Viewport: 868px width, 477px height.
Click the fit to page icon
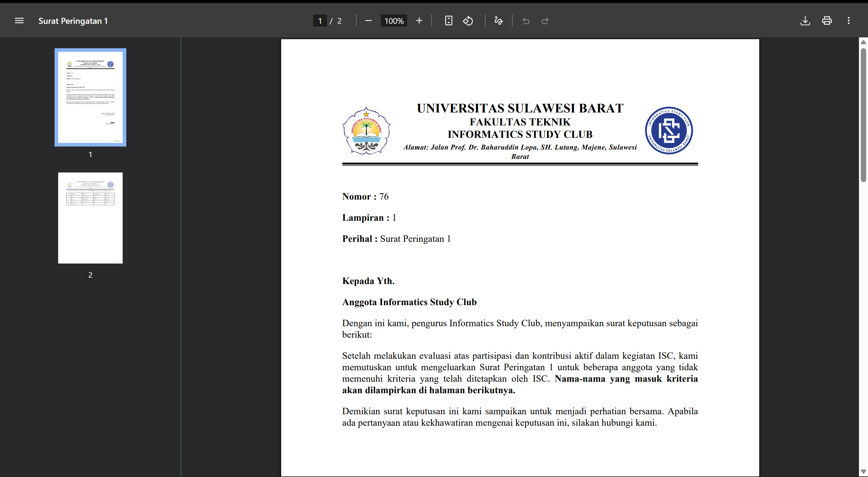click(x=448, y=21)
